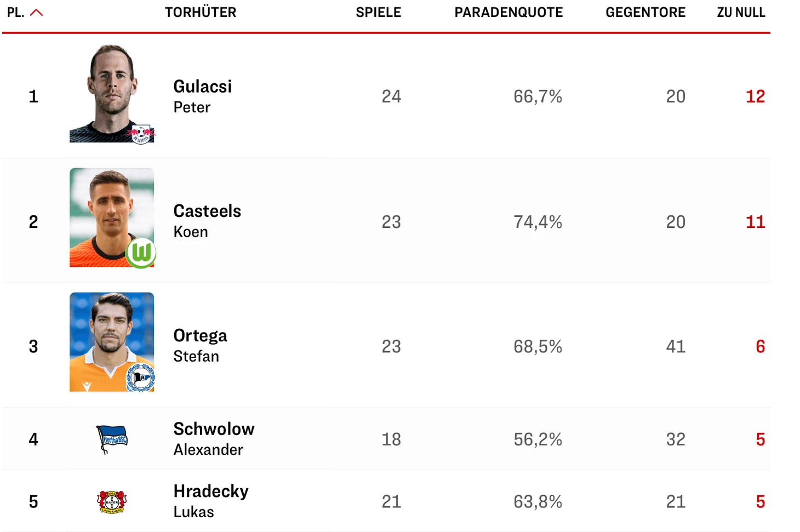
Task: Click Gulacsi's 12 clean sheets value
Action: point(755,96)
